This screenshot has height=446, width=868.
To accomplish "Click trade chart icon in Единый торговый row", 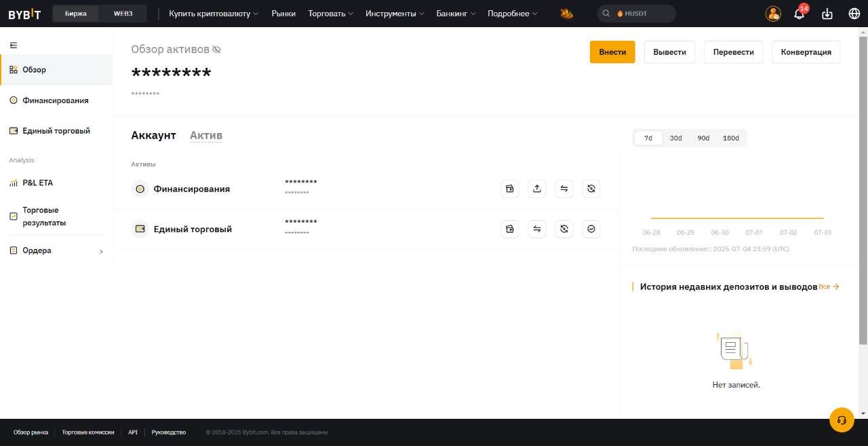I will coord(591,229).
